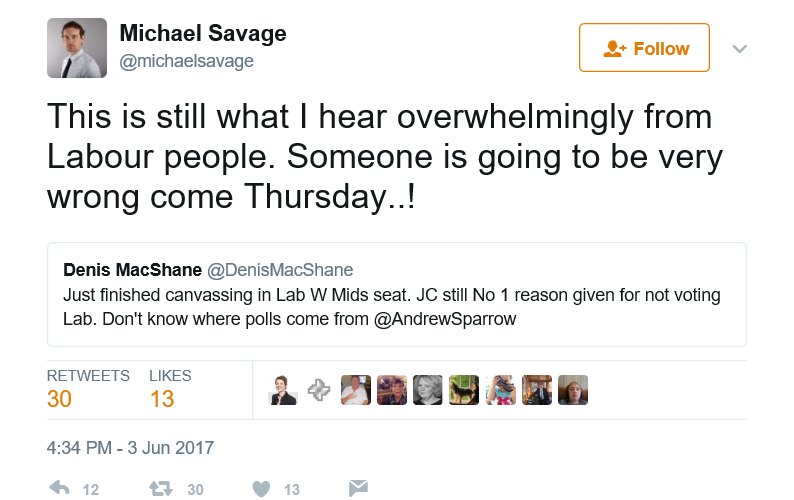Screen dimensions: 794x500
Task: Open the Denis MacShane quoted author name
Action: (x=129, y=270)
